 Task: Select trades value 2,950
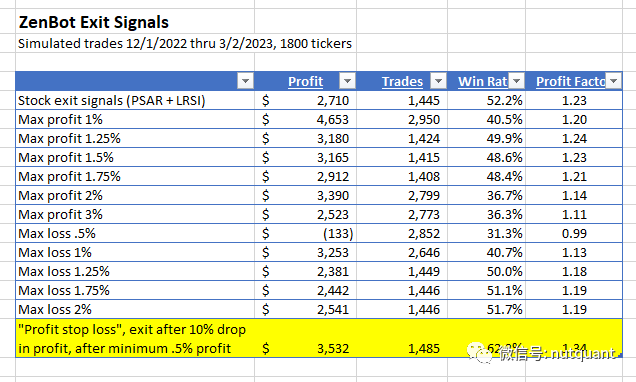tap(424, 120)
